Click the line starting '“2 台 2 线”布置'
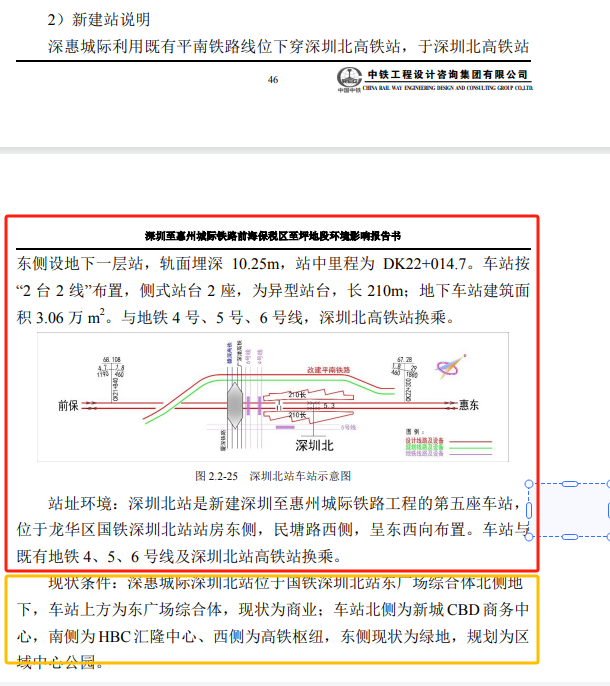The height and width of the screenshot is (686, 610). [x=273, y=290]
